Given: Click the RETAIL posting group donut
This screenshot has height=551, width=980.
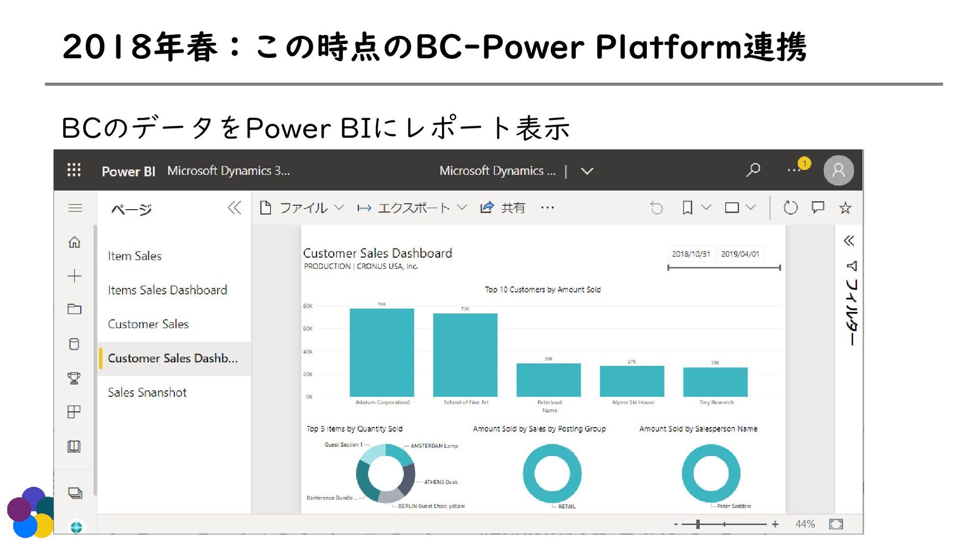Looking at the screenshot, I should coord(552,473).
